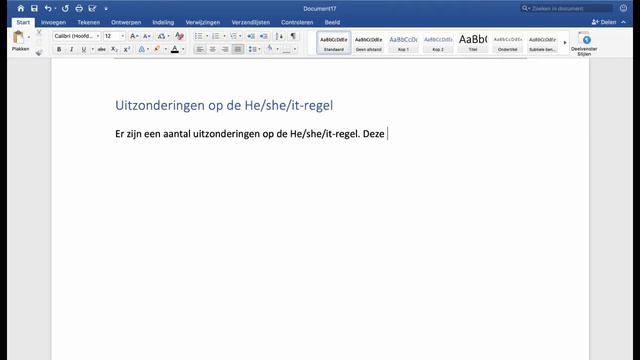Highlight text with the marker icon
The height and width of the screenshot is (360, 640).
click(x=157, y=49)
